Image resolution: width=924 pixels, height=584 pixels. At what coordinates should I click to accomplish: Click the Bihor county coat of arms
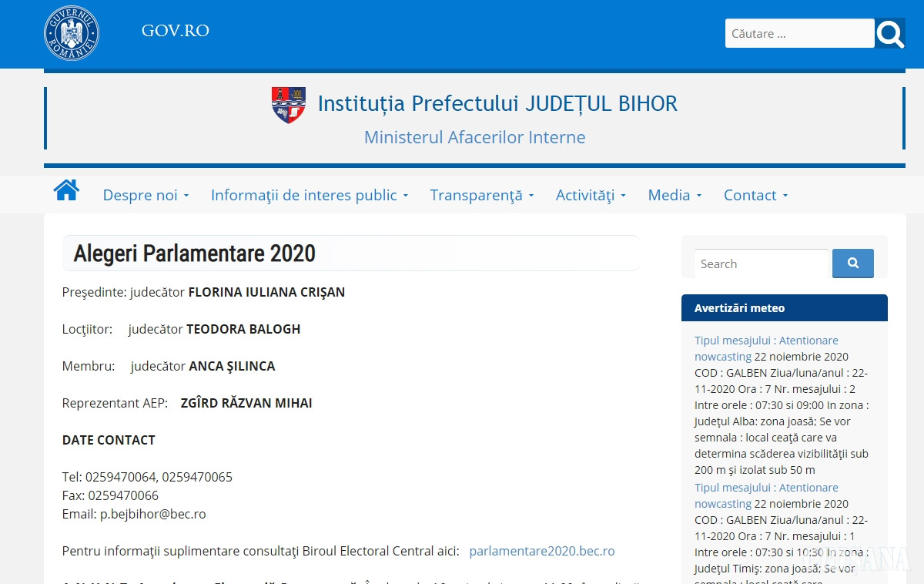point(289,105)
